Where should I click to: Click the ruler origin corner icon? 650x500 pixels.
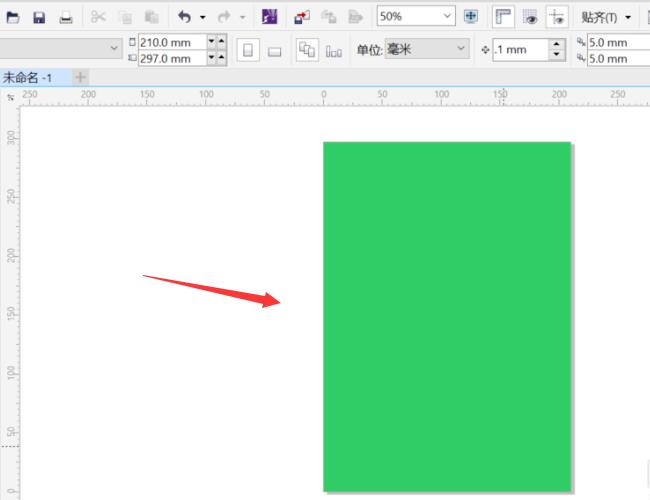coord(10,97)
